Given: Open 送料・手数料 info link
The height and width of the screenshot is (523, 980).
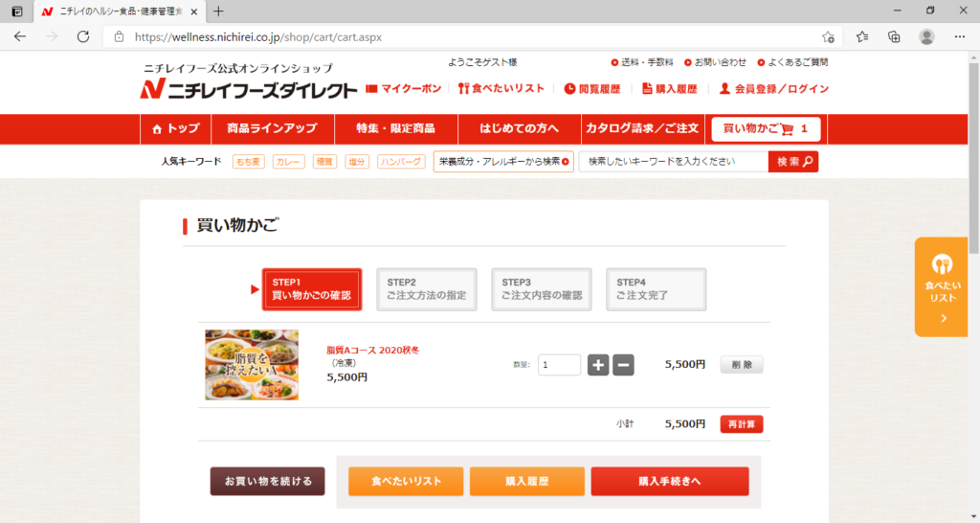Looking at the screenshot, I should [x=642, y=62].
